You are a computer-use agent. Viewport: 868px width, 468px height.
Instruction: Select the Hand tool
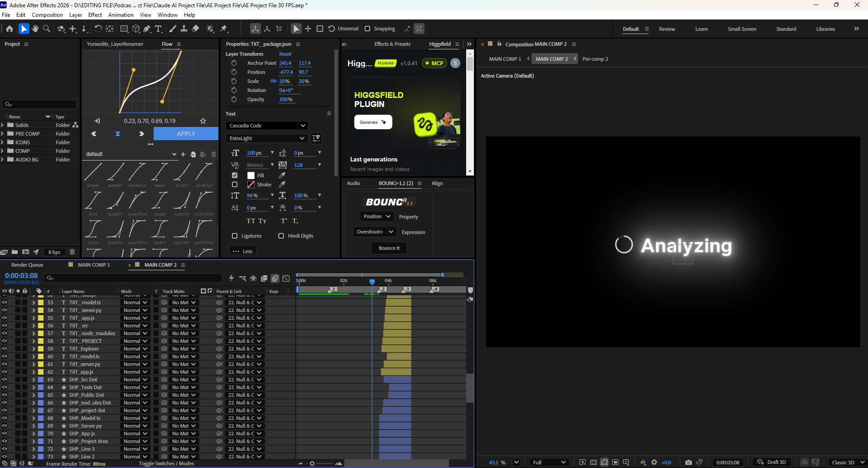[35, 29]
